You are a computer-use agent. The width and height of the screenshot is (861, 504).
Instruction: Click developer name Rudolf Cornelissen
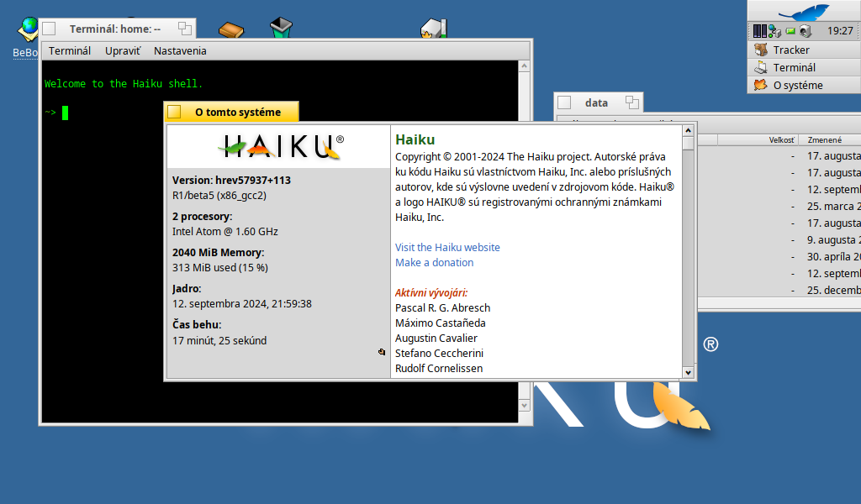coord(439,369)
